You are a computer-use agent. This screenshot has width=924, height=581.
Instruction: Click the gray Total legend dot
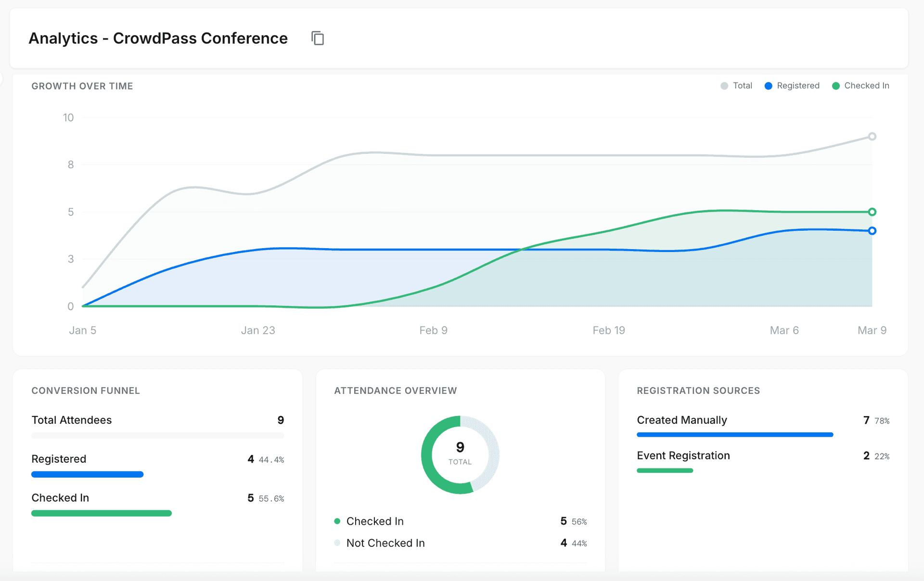(723, 86)
